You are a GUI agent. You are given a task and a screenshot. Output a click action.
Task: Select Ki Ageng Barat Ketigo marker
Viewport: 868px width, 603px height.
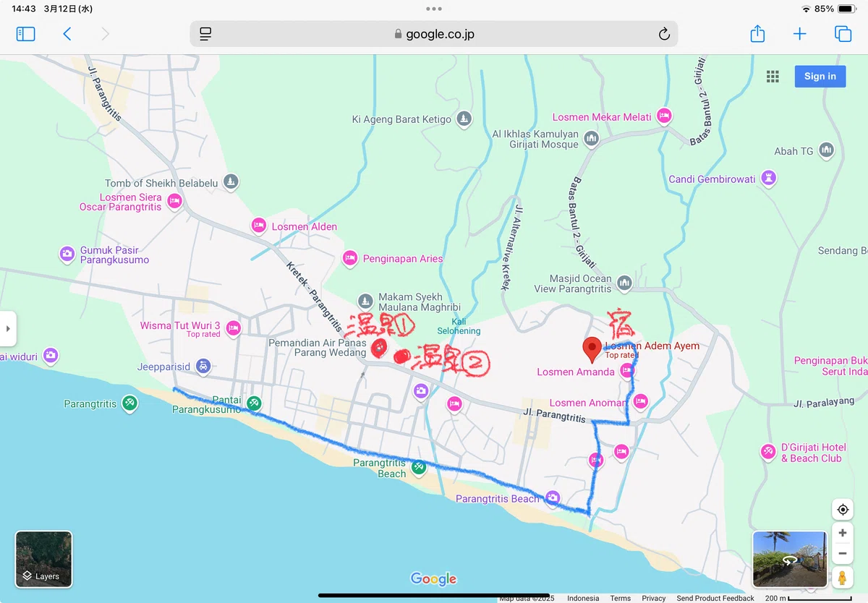click(464, 119)
